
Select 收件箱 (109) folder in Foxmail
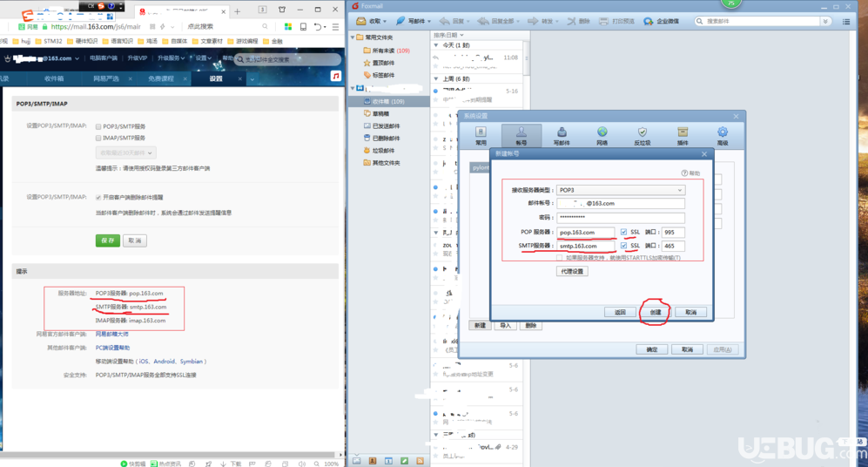388,102
